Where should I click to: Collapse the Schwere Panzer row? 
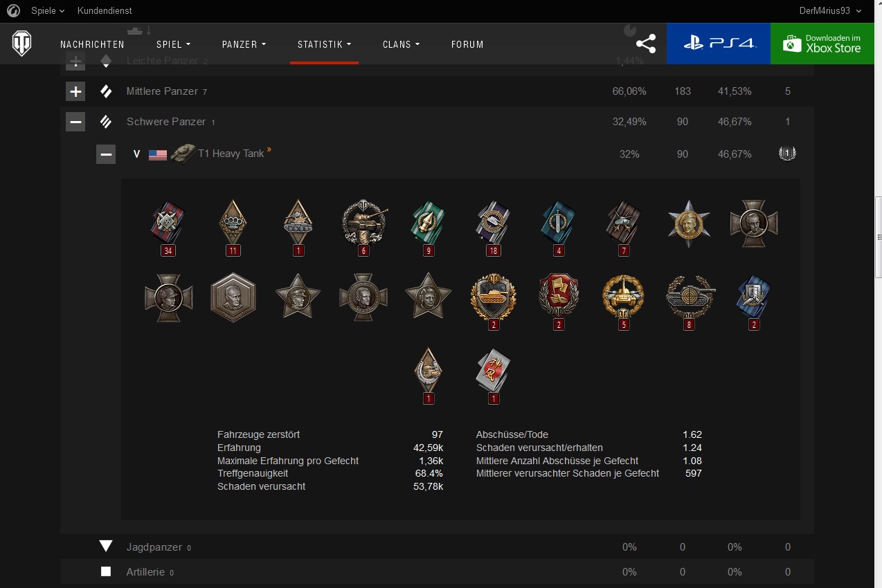[75, 122]
